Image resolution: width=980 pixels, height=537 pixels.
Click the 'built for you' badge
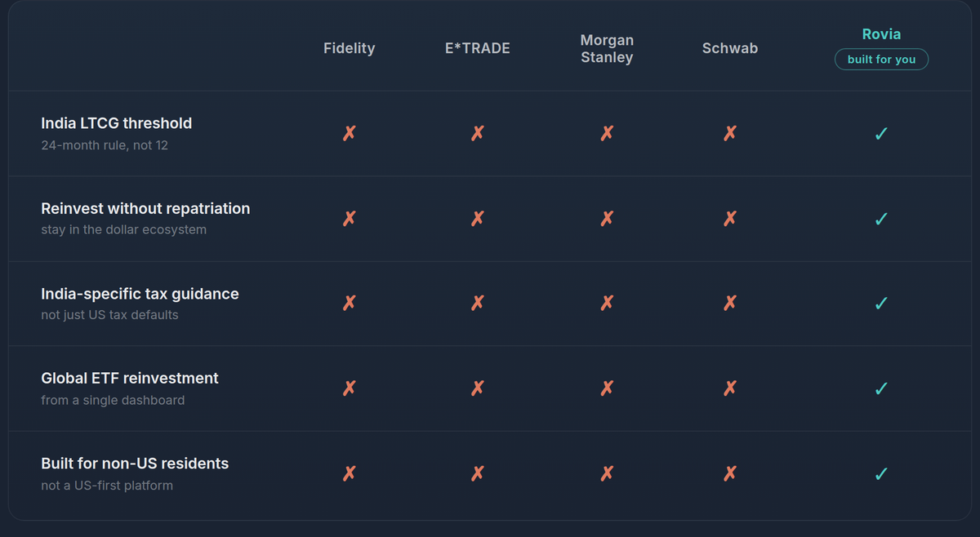881,60
